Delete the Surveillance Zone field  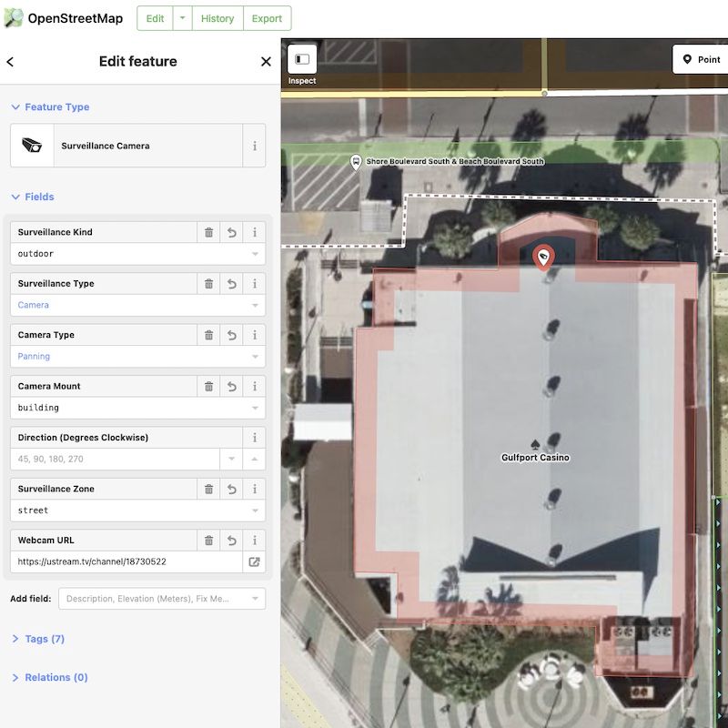209,489
